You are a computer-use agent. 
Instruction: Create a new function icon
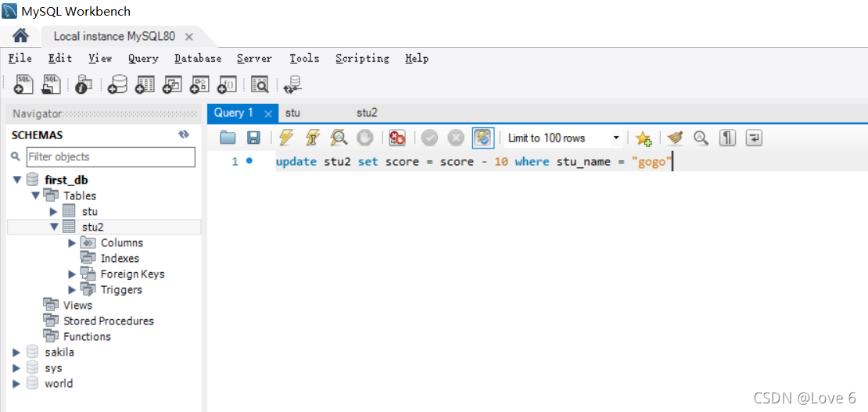click(228, 84)
